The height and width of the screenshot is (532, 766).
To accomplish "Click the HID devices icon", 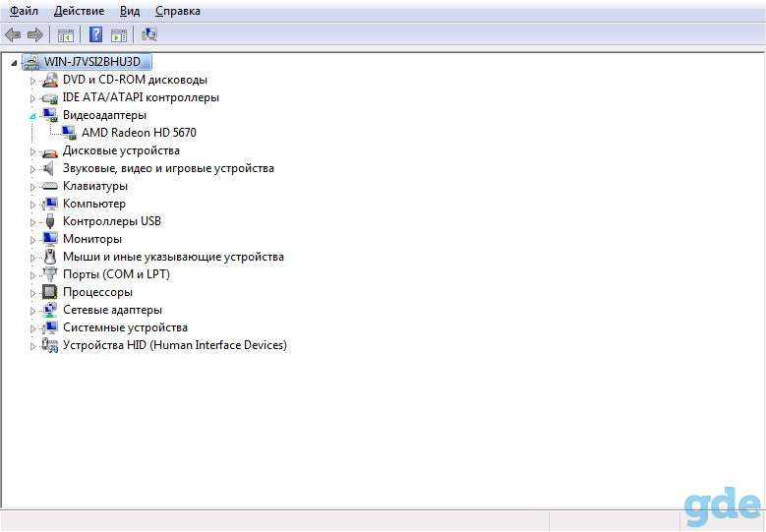I will pos(50,345).
